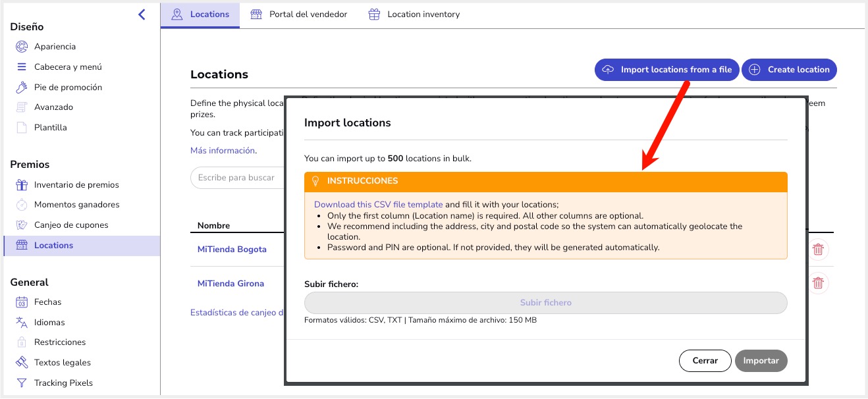The width and height of the screenshot is (868, 399).
Task: Click the Create location button
Action: (x=790, y=70)
